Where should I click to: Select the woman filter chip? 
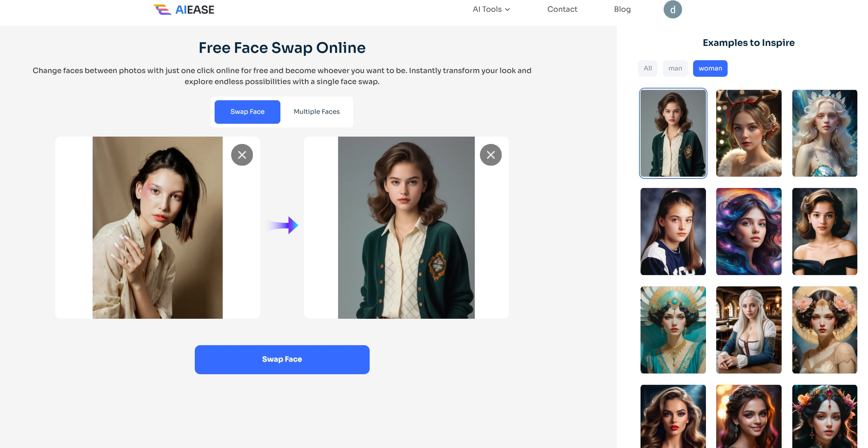710,68
